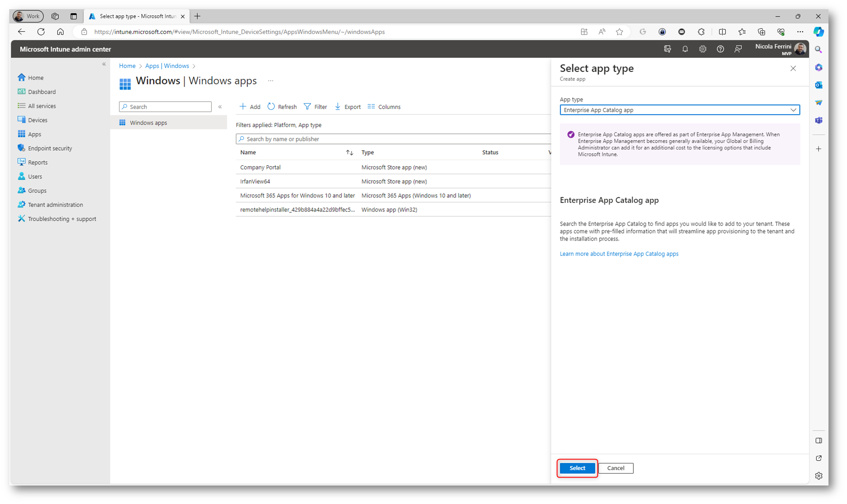This screenshot has height=504, width=847.
Task: Open the Columns chooser
Action: point(384,107)
